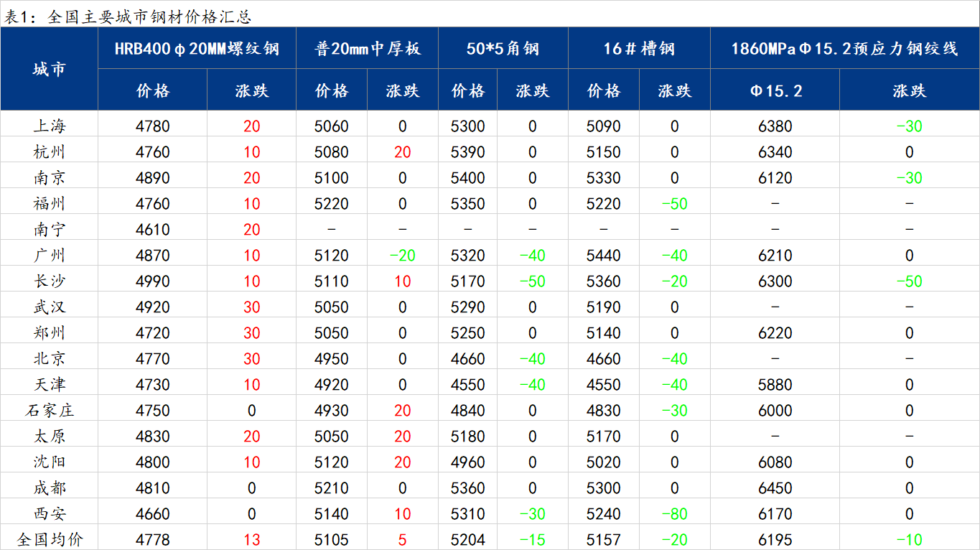Viewport: 980px width, 550px height.
Task: Select Nanjing rebar price 4890
Action: (x=152, y=178)
